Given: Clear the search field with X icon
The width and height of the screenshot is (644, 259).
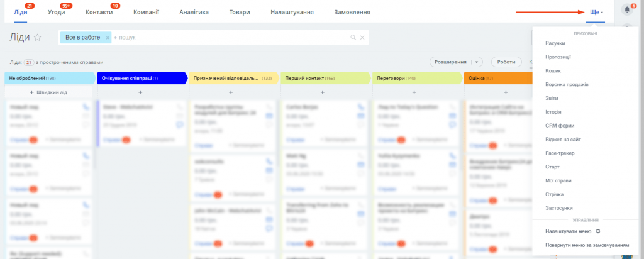Looking at the screenshot, I should click(362, 37).
